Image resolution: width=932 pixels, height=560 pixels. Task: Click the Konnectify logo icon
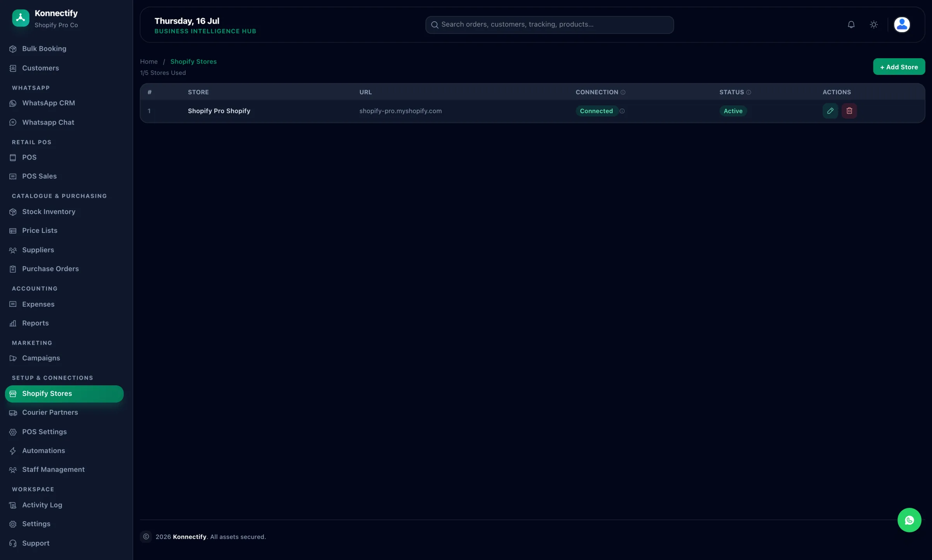pos(21,18)
